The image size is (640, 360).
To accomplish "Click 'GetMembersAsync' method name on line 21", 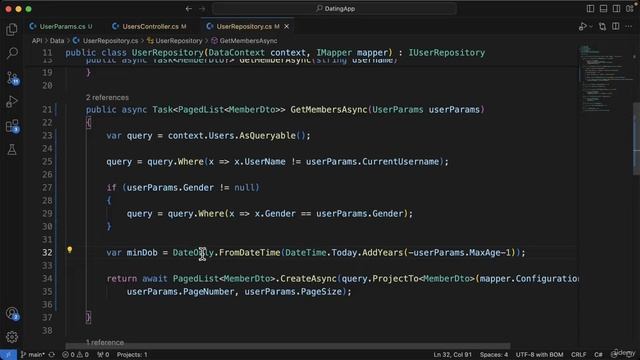I will click(329, 110).
